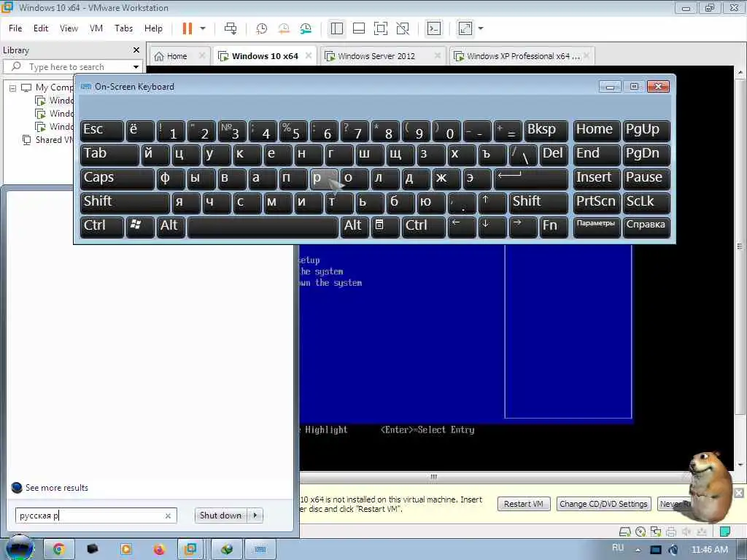Click the Windows Start orb

pyautogui.click(x=20, y=549)
